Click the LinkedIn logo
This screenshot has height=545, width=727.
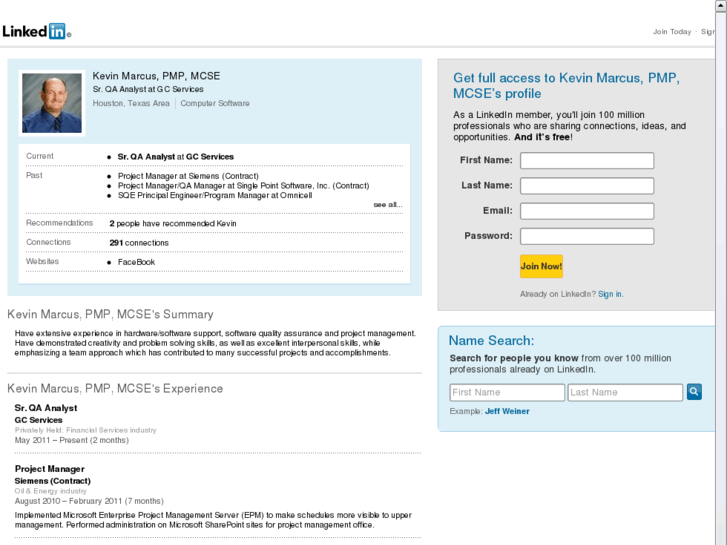click(36, 31)
